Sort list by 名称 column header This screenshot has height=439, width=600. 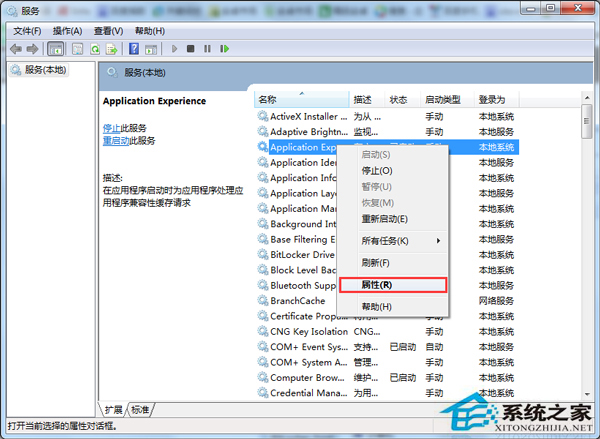[x=267, y=100]
